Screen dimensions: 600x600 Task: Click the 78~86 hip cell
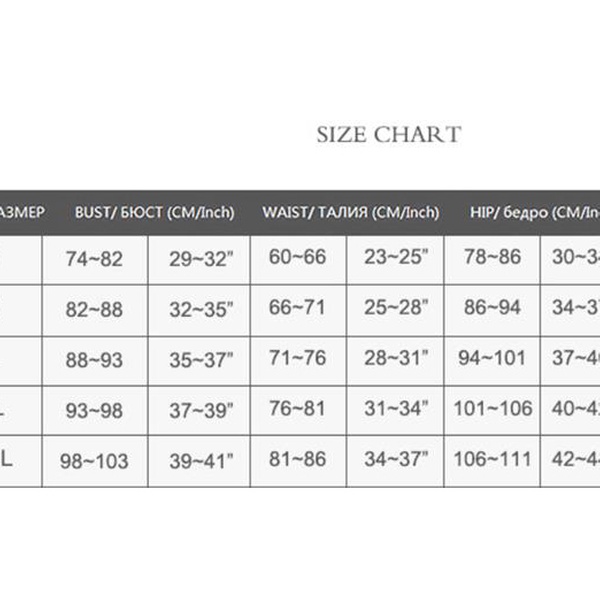click(492, 258)
